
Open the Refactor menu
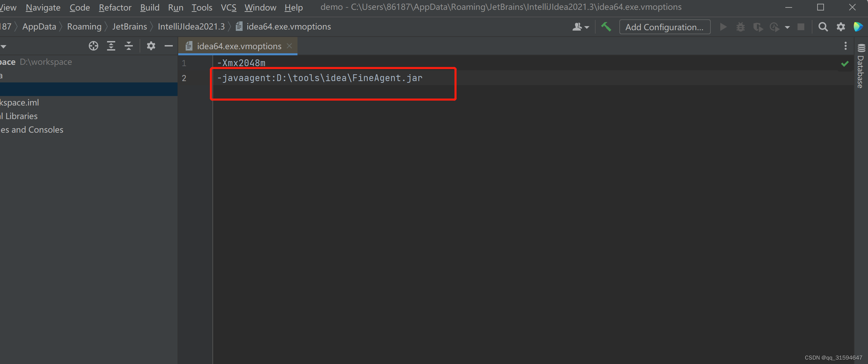(x=115, y=7)
